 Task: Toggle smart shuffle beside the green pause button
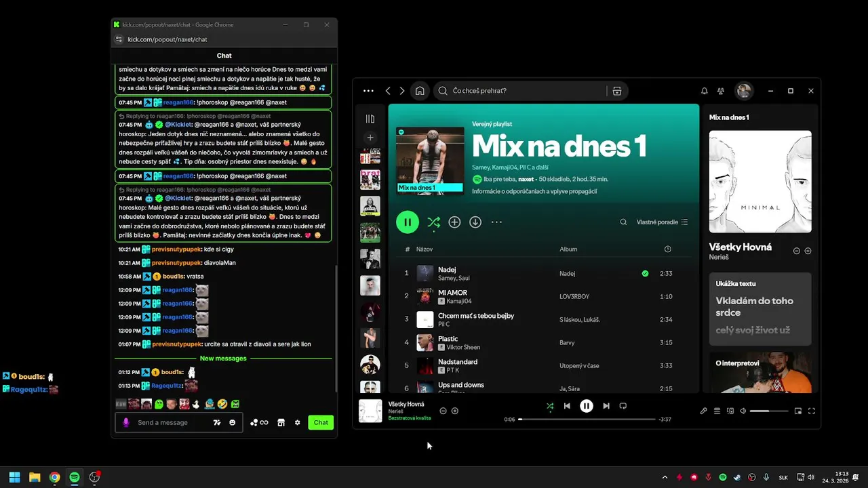pos(433,222)
